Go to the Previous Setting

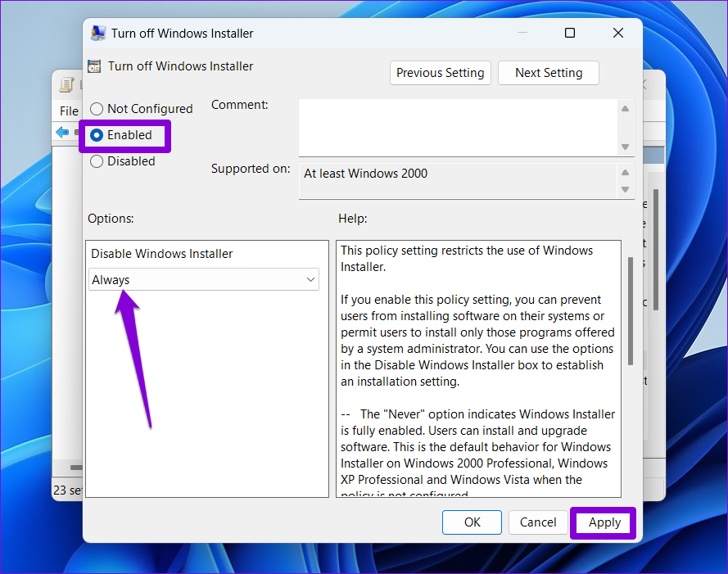[x=441, y=73]
